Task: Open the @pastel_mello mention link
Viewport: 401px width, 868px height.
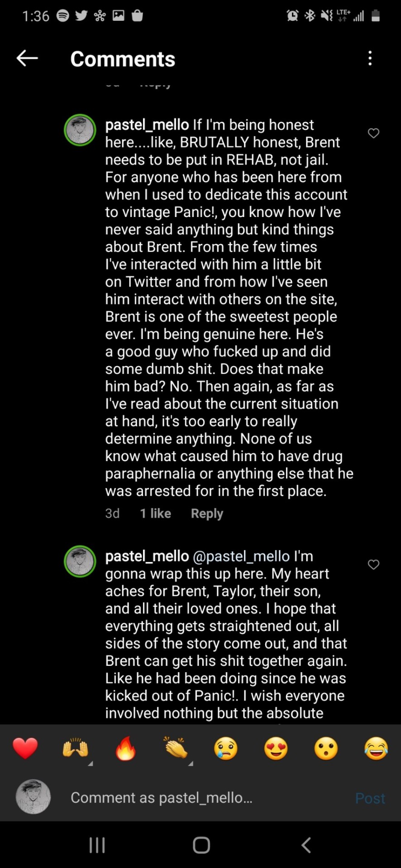Action: click(241, 556)
